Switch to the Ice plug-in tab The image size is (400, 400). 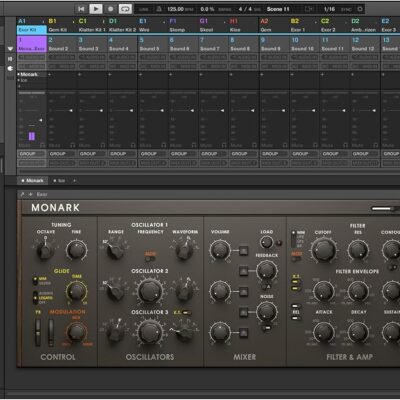point(59,180)
